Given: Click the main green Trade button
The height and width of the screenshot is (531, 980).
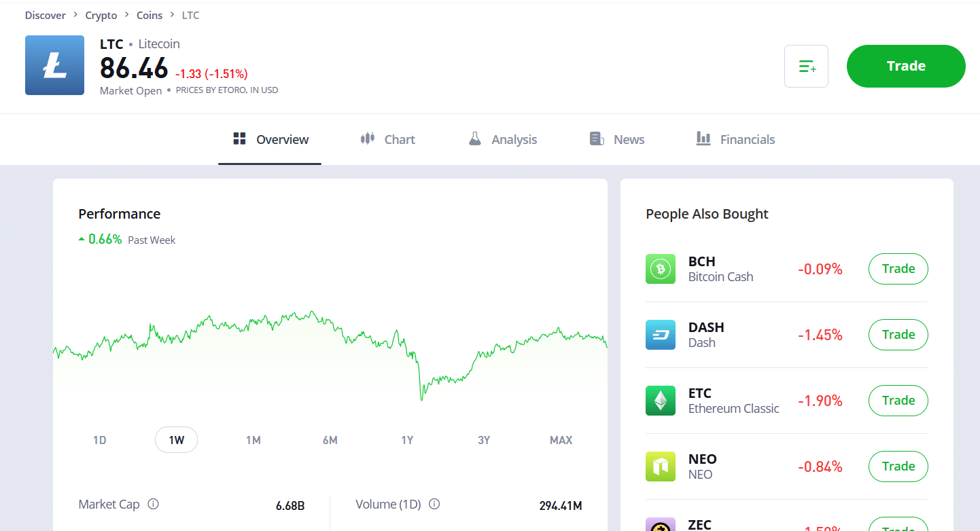Looking at the screenshot, I should tap(906, 66).
